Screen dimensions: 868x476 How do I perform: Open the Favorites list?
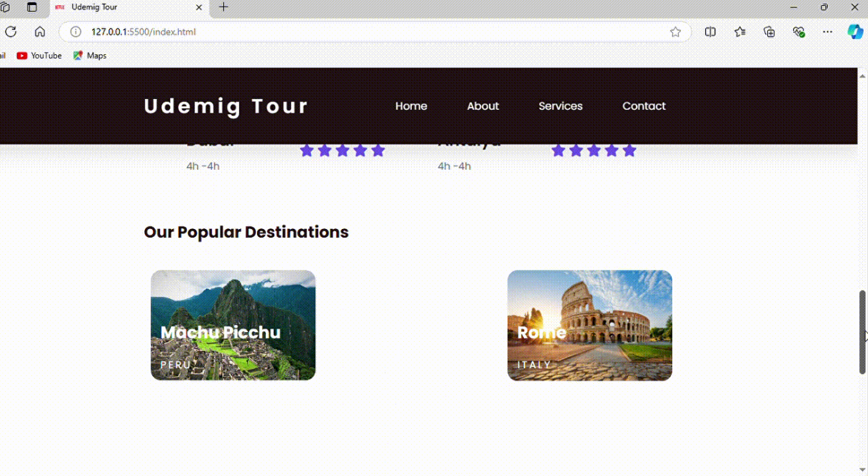[740, 31]
